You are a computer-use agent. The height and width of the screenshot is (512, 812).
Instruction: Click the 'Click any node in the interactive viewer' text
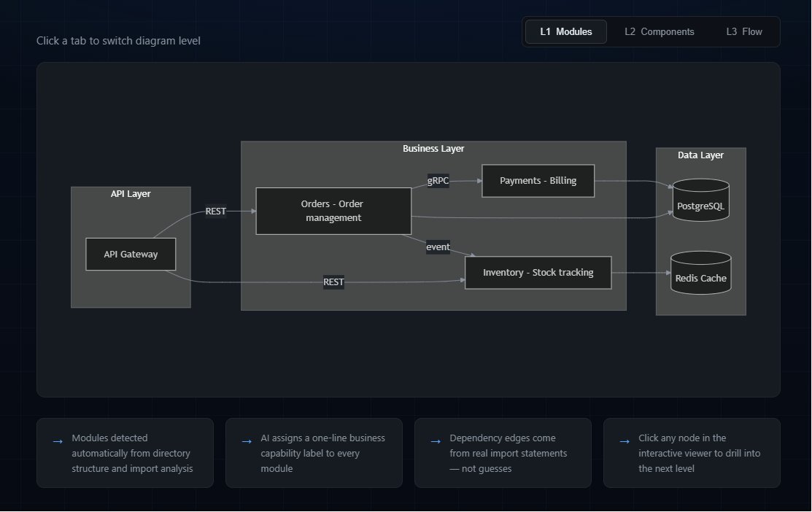[x=699, y=453]
